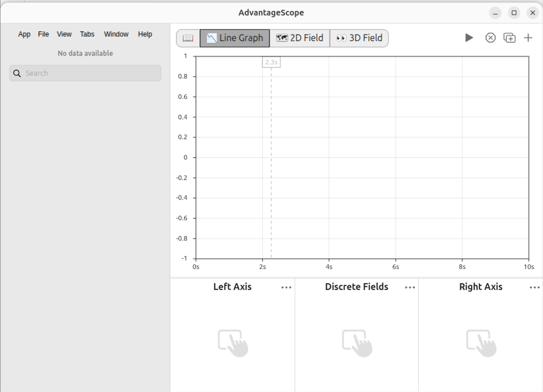Close current tab with circled X icon

click(490, 38)
